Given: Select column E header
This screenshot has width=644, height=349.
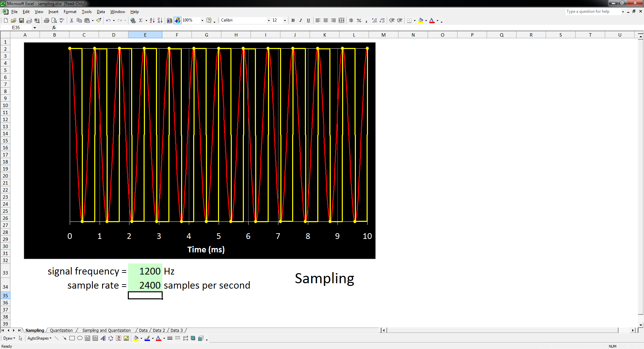Looking at the screenshot, I should tap(145, 35).
